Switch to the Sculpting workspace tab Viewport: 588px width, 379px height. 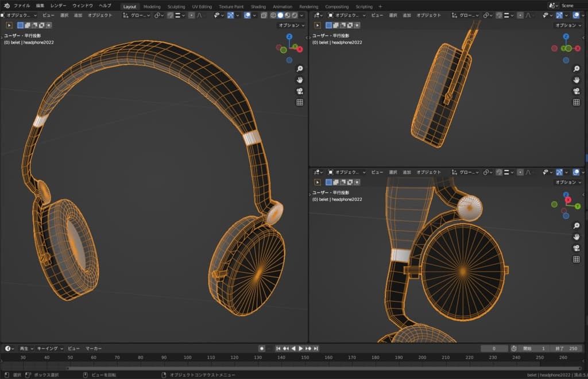pyautogui.click(x=176, y=6)
